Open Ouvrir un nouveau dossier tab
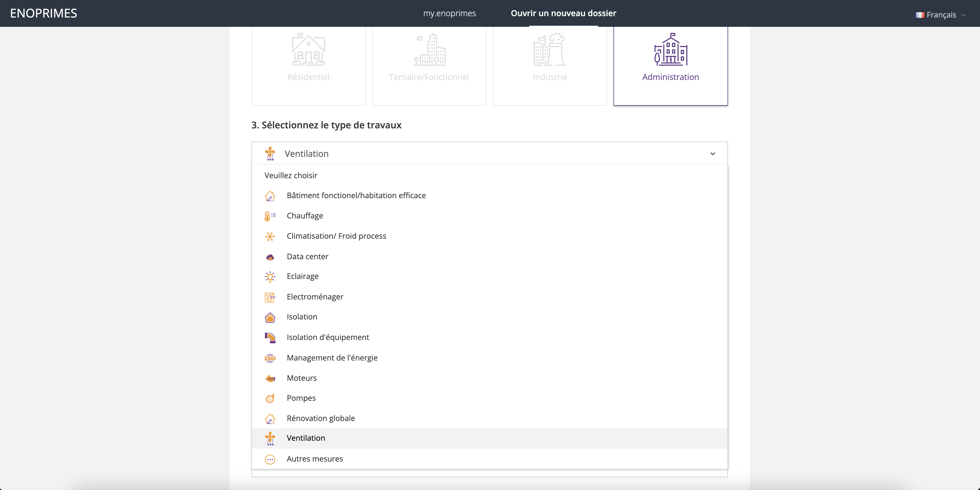 tap(563, 13)
